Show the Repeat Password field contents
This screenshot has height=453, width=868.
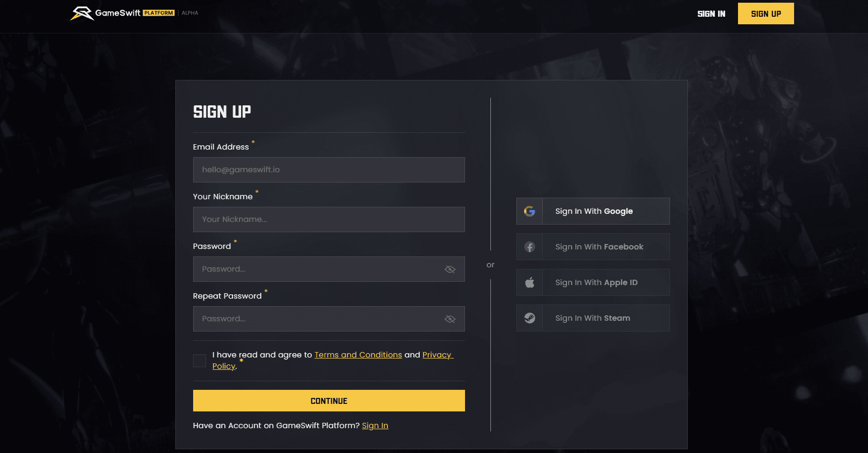[450, 319]
